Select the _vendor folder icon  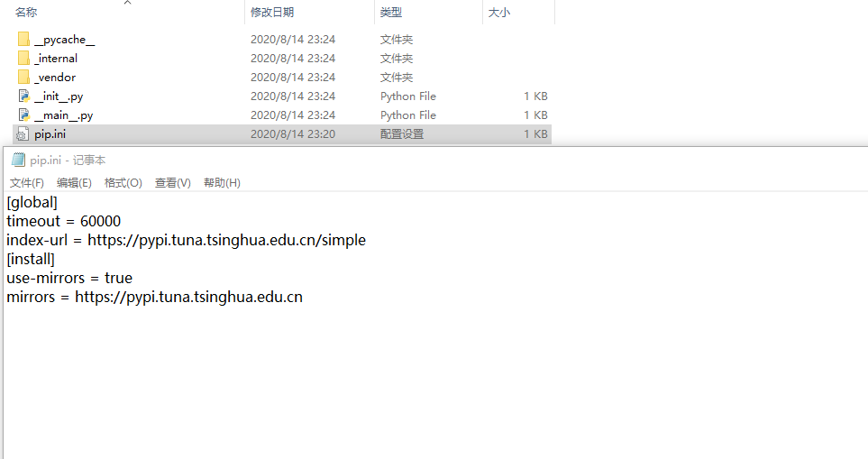coord(23,77)
